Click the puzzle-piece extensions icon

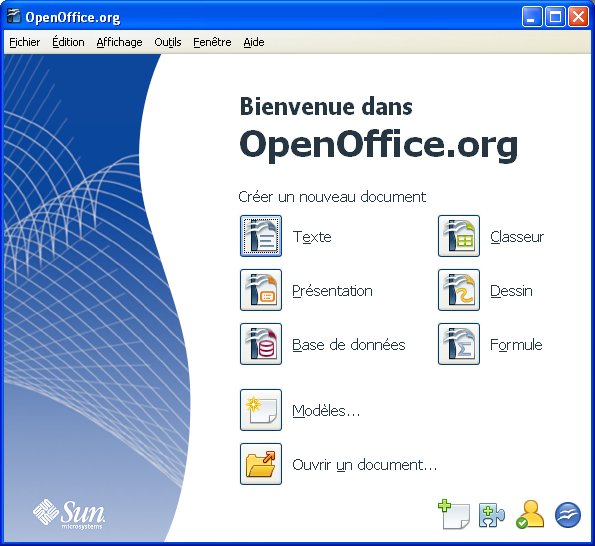[492, 515]
